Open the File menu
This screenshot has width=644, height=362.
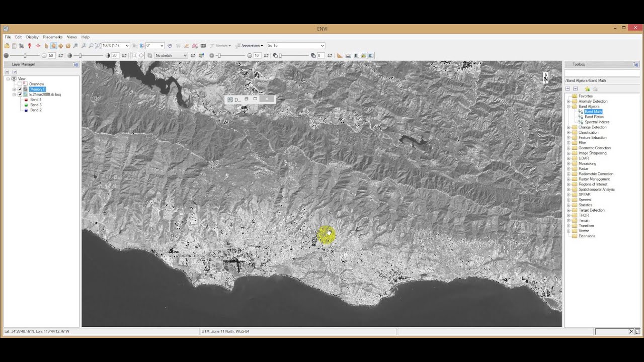8,37
